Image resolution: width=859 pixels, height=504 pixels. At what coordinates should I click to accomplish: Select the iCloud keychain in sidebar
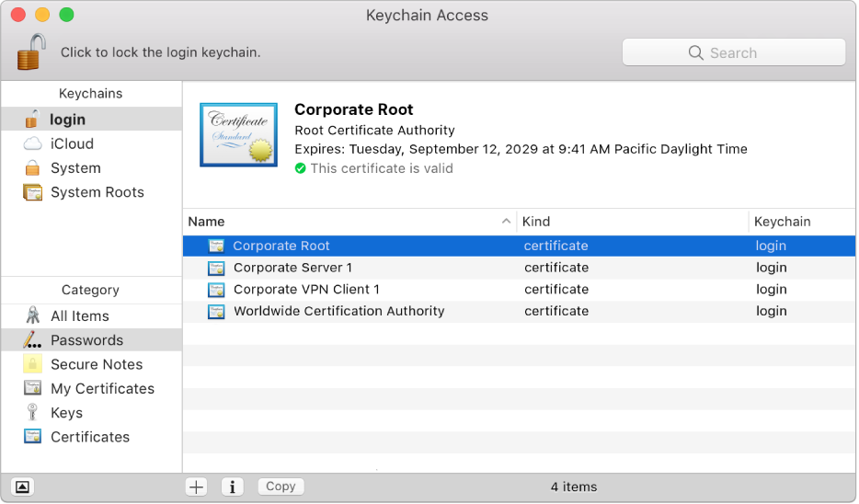[x=72, y=143]
